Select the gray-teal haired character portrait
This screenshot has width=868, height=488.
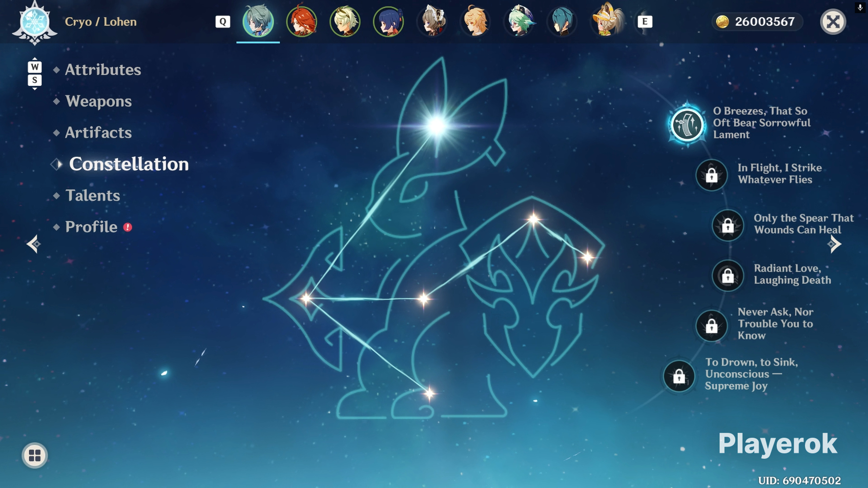click(x=258, y=21)
